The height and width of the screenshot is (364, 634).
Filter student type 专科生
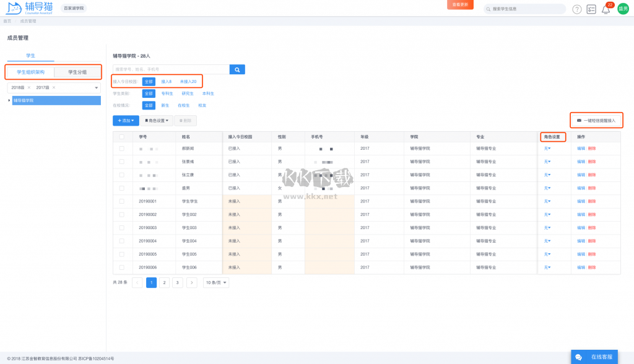click(x=167, y=93)
